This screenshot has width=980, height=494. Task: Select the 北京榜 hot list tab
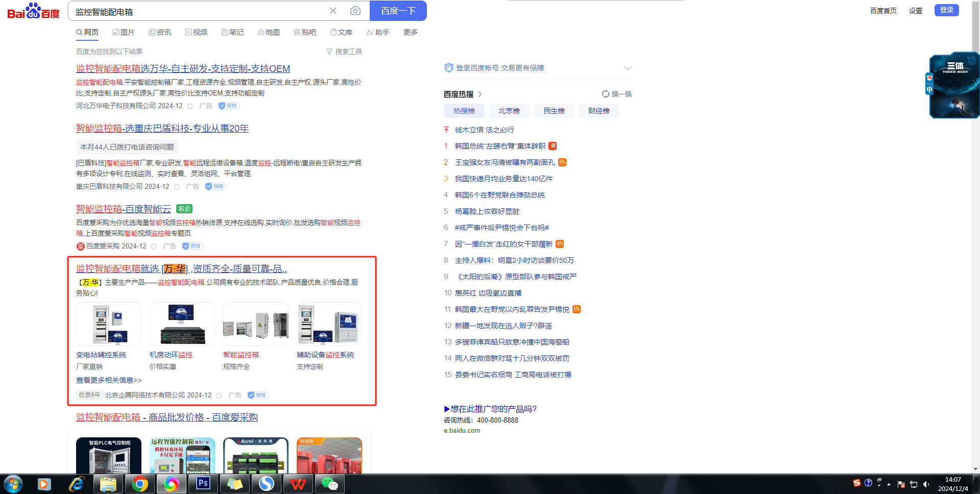click(x=509, y=111)
